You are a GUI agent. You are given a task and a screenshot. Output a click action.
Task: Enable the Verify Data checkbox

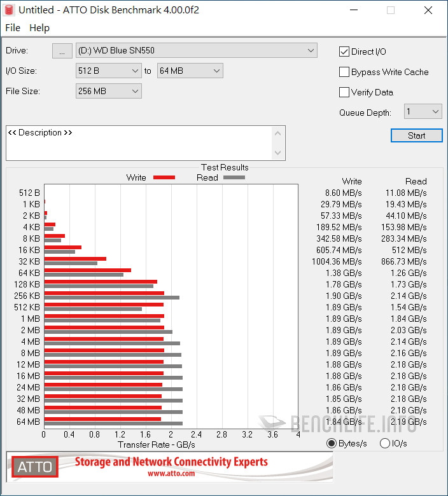pyautogui.click(x=344, y=92)
